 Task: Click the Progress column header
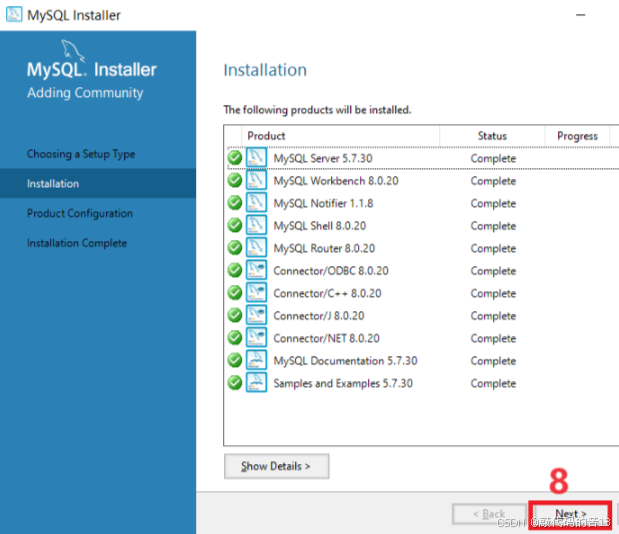click(x=577, y=136)
